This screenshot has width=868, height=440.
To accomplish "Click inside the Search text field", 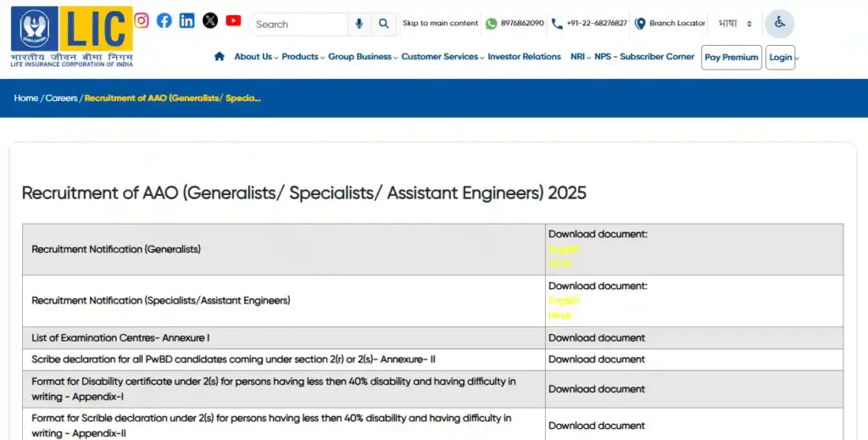I will click(299, 25).
